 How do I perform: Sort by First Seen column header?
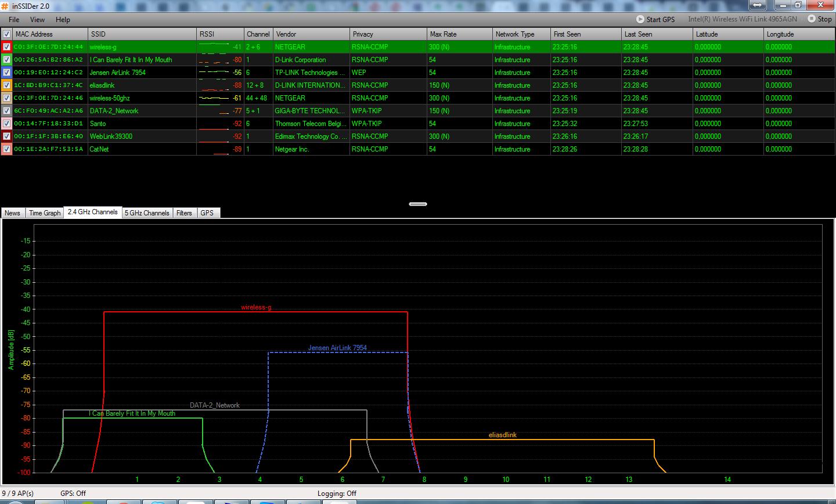[x=586, y=34]
